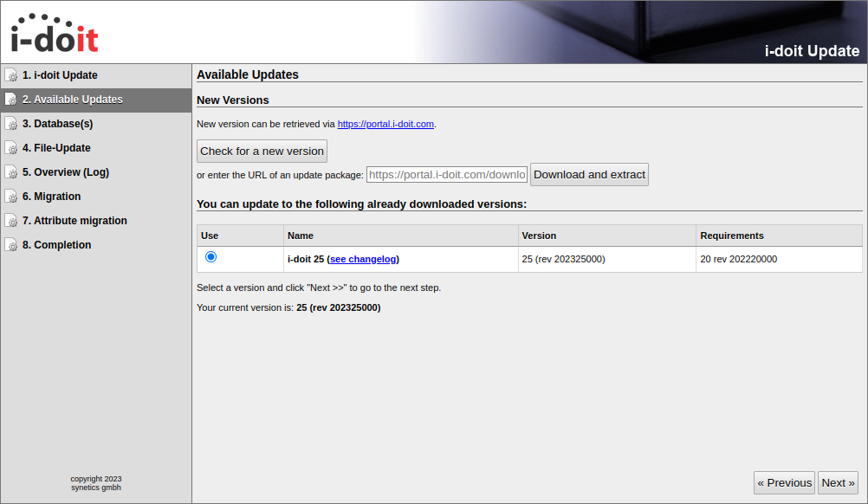The image size is (868, 504).
Task: Click the icon beside '1. i-doit Update'
Action: (x=11, y=75)
